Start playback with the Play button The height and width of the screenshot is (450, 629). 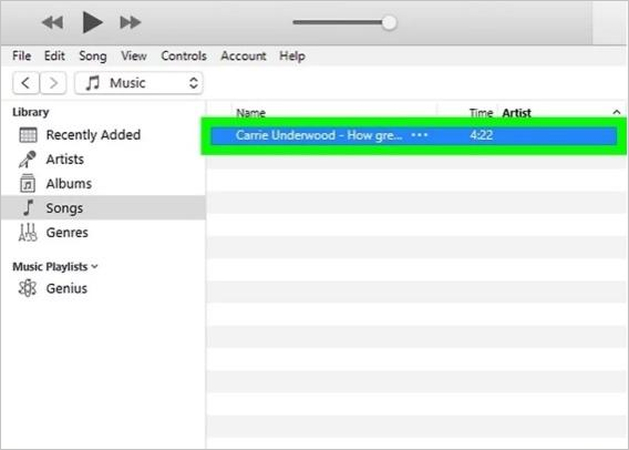coord(92,22)
